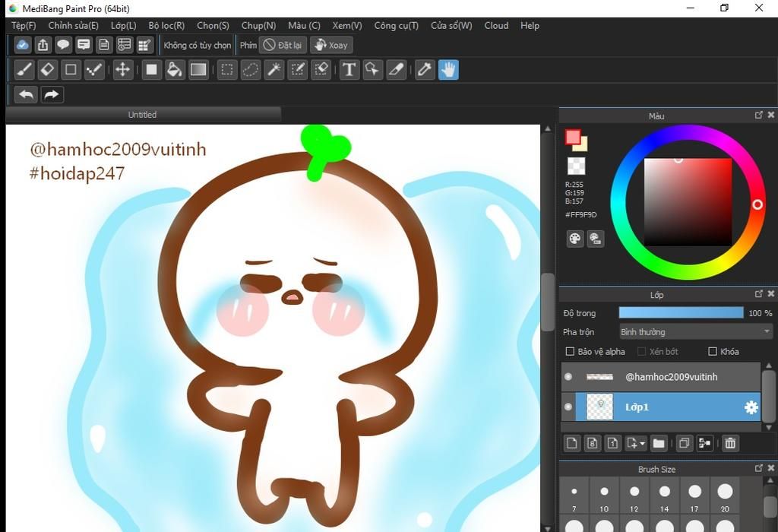Image resolution: width=778 pixels, height=532 pixels.
Task: Click the Đặt lại reset button
Action: click(283, 45)
